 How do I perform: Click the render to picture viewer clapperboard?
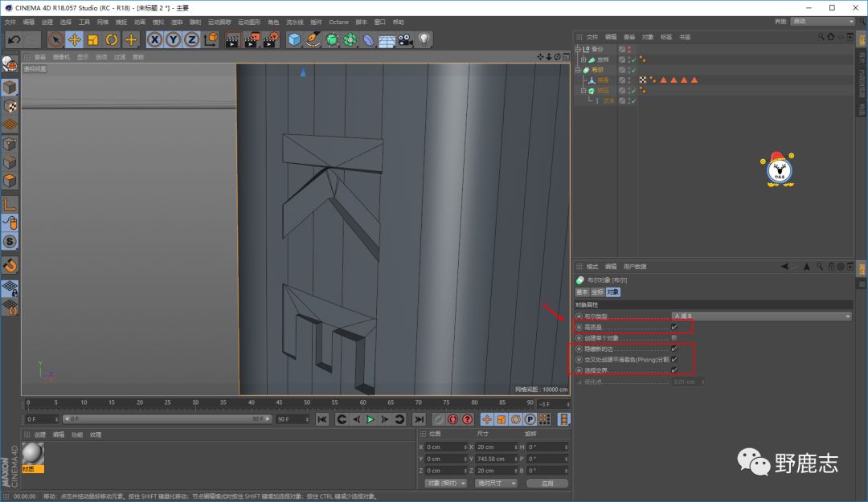tap(252, 39)
